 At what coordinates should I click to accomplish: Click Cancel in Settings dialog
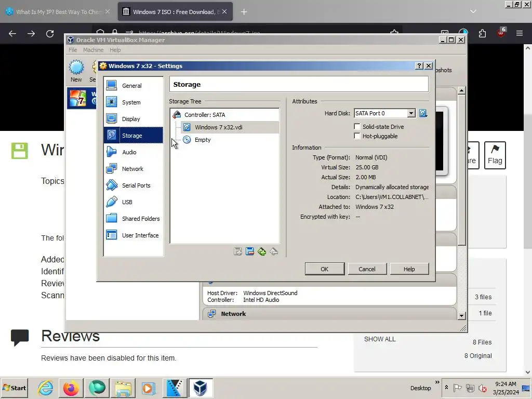point(367,269)
